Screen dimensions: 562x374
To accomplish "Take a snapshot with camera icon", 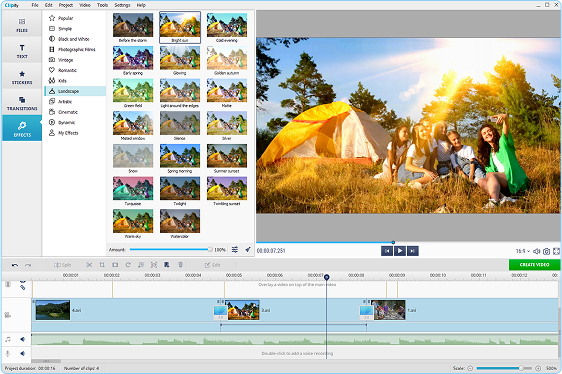I will [547, 251].
